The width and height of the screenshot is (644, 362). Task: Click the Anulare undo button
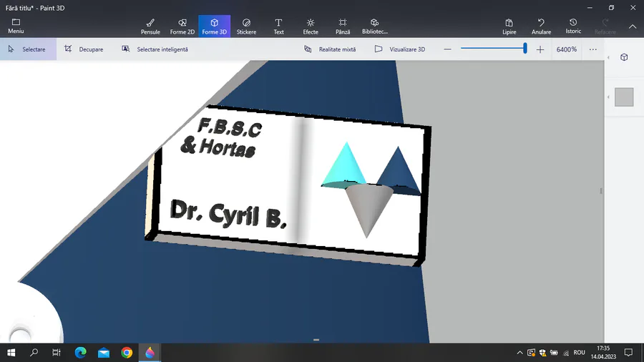tap(542, 26)
